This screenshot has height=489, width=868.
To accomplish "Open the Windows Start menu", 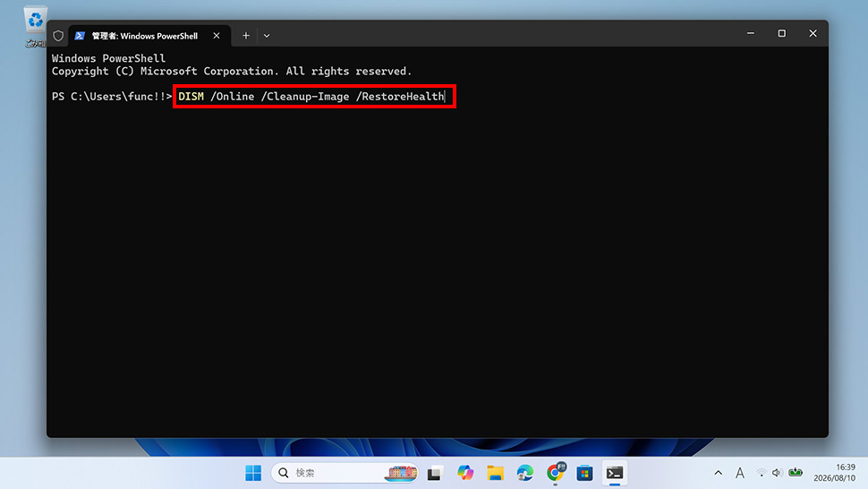I will click(253, 473).
